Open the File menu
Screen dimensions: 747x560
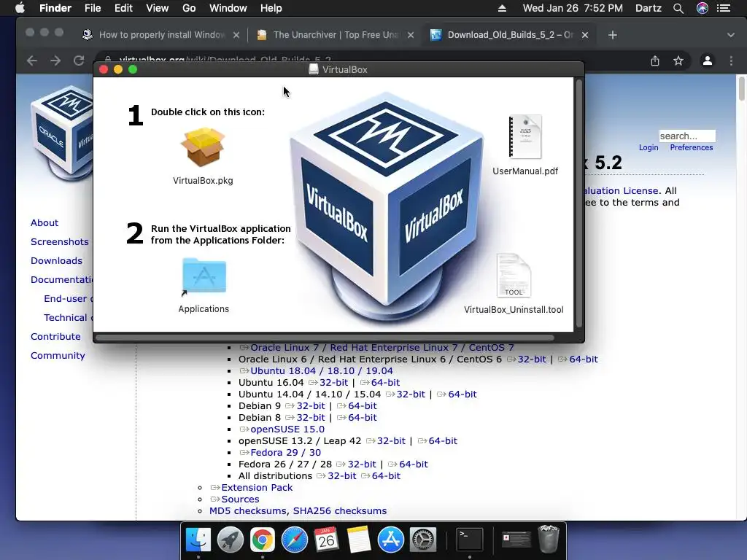tap(93, 8)
